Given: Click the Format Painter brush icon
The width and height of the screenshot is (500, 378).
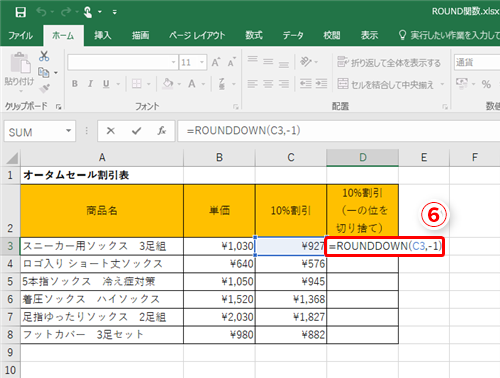Looking at the screenshot, I should click(x=44, y=88).
